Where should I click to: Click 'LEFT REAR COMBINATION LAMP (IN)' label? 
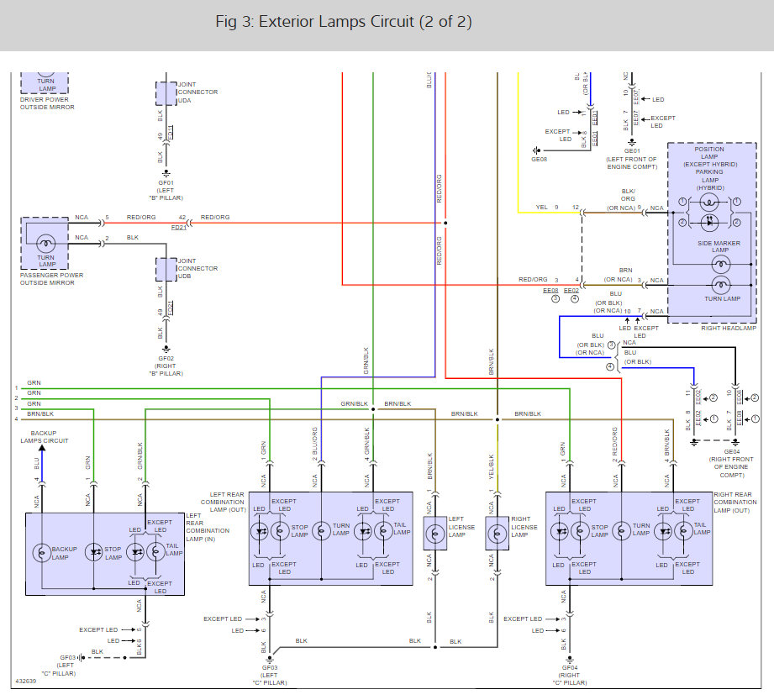[208, 527]
